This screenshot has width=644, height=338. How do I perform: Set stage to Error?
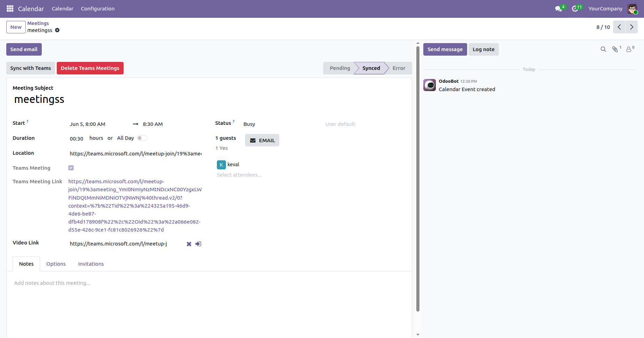399,68
